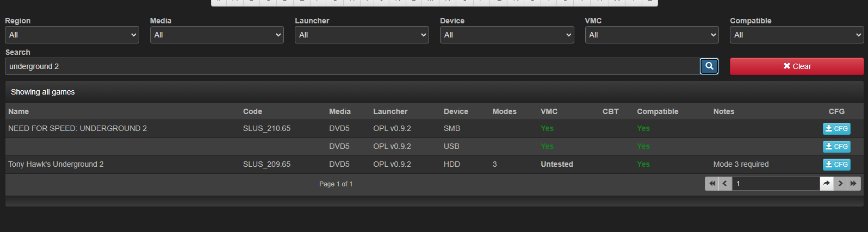Jump to last page with double-right arrows
Viewport: 868px width, 232px height.
[853, 184]
